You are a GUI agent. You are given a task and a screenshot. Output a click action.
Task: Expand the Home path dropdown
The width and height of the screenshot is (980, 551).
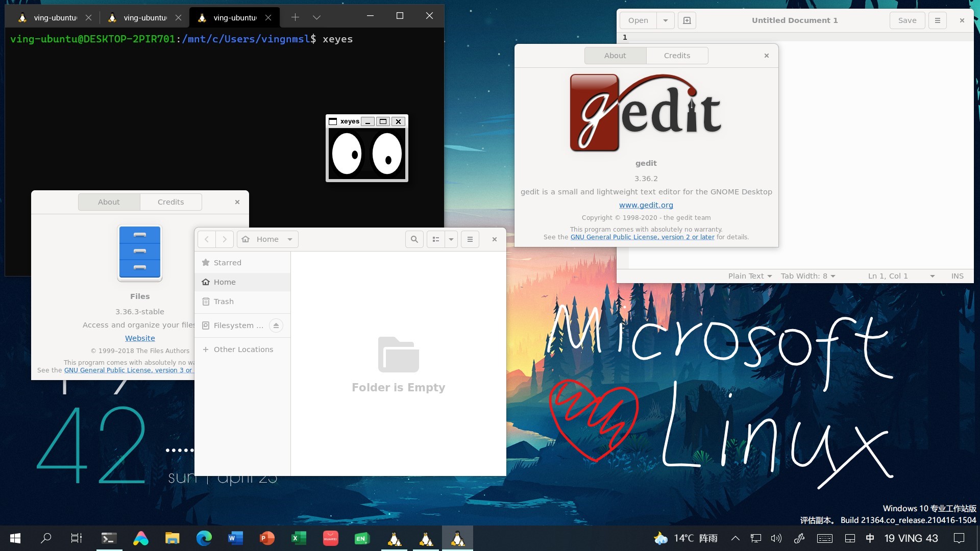tap(290, 239)
